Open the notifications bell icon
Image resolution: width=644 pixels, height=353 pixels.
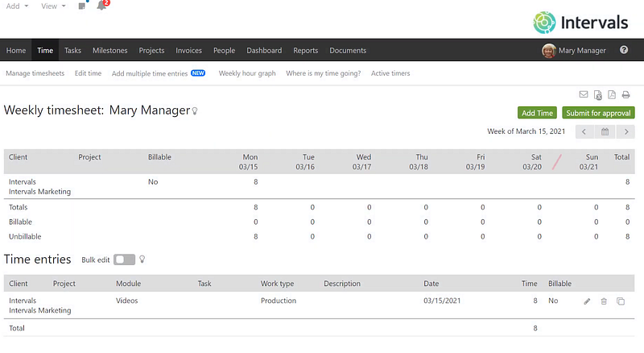coord(101,6)
